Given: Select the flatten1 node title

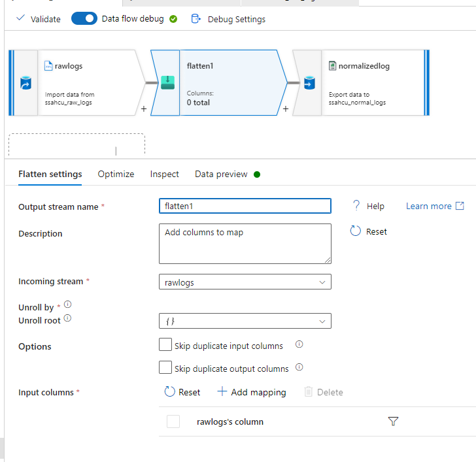Looking at the screenshot, I should (x=200, y=66).
